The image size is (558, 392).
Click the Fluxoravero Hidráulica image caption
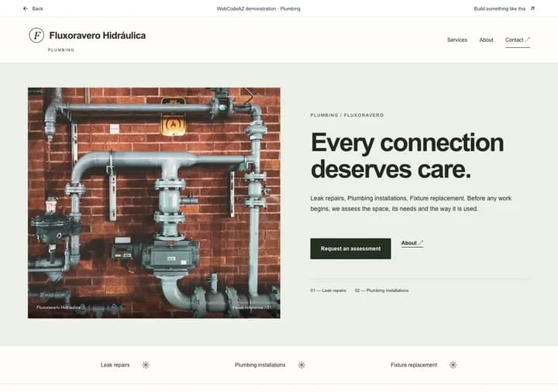pyautogui.click(x=58, y=308)
